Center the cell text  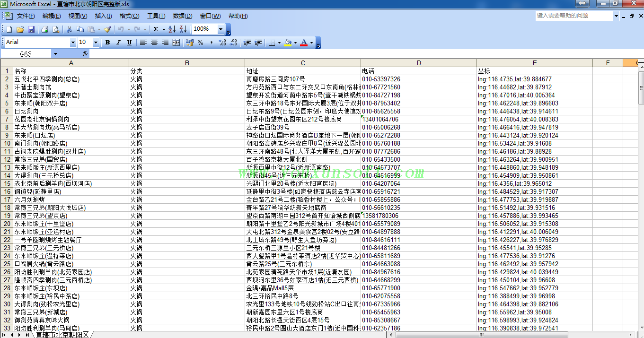click(x=154, y=43)
